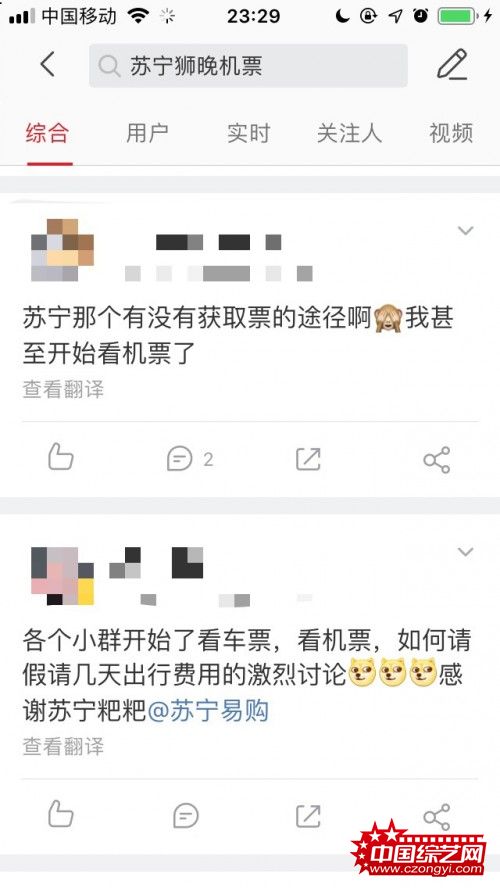The height and width of the screenshot is (888, 500).
Task: Like the second post thanking 苏宁粑粑
Action: click(x=61, y=815)
